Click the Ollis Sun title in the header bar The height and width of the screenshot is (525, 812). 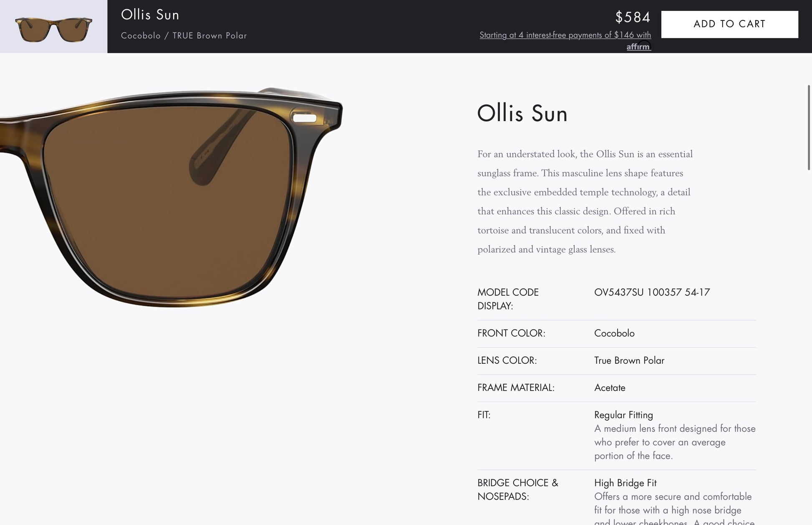pyautogui.click(x=150, y=15)
